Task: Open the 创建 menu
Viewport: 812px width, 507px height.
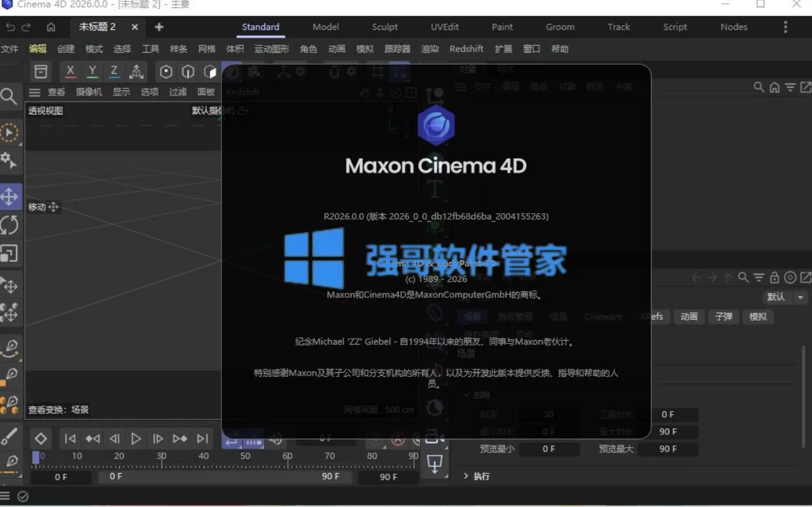Action: (65, 49)
